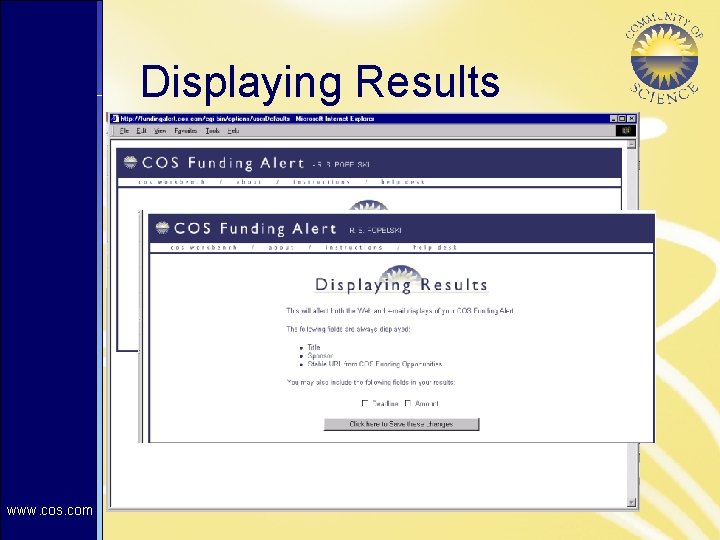Click the 'Sponsor' bullet item
The image size is (720, 540).
click(x=320, y=355)
